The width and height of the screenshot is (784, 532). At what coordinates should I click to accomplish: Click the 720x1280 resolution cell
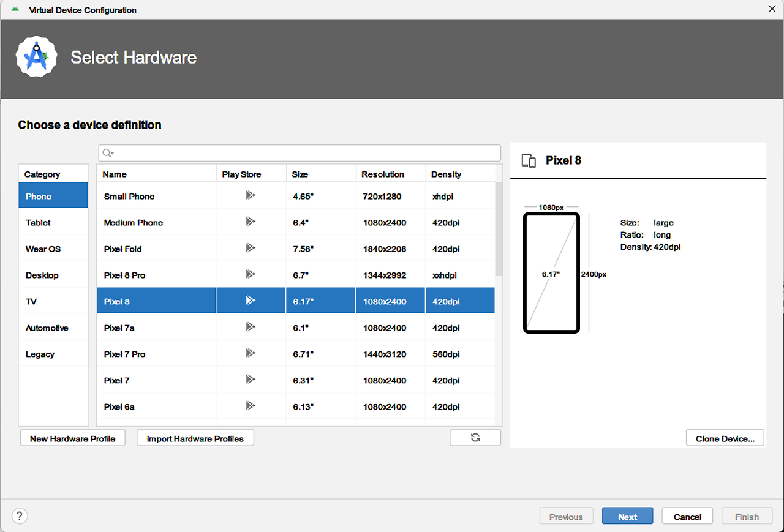point(391,196)
